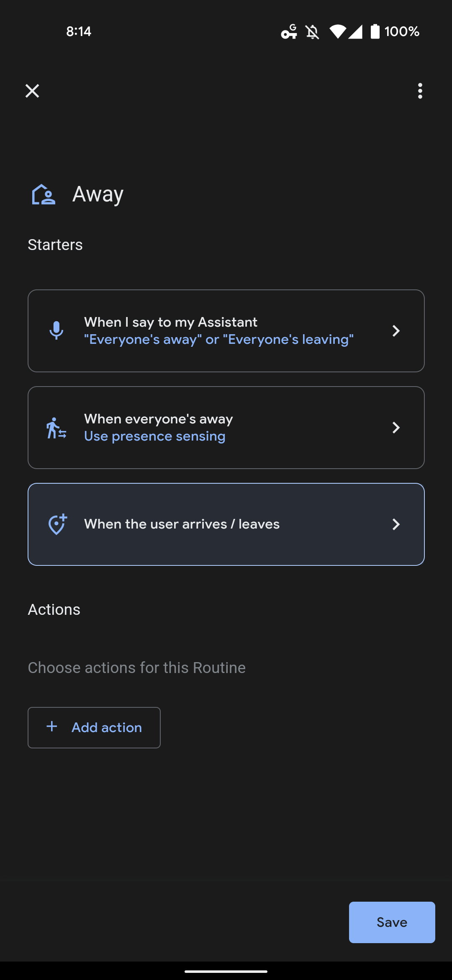Tap the Add action button
The width and height of the screenshot is (452, 980).
click(94, 727)
